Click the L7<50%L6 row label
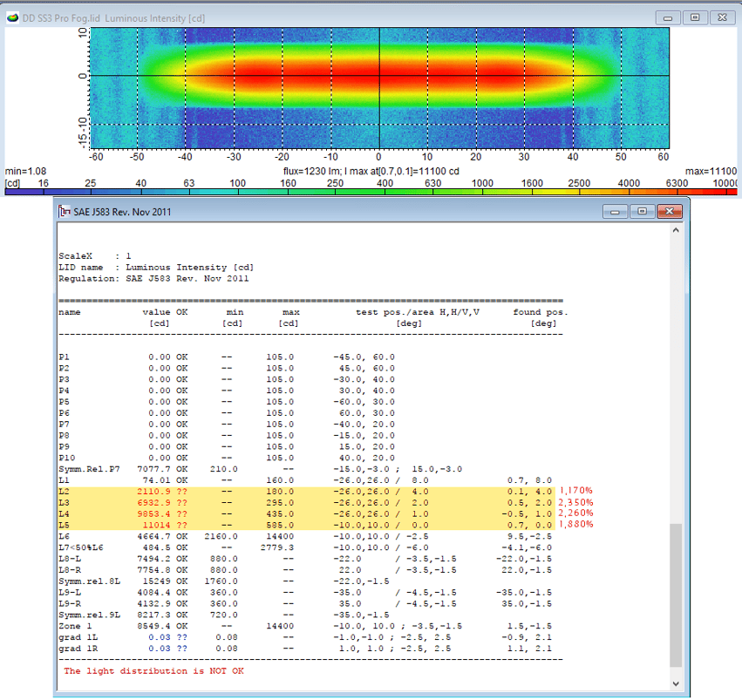Image resolution: width=742 pixels, height=700 pixels. 81,547
